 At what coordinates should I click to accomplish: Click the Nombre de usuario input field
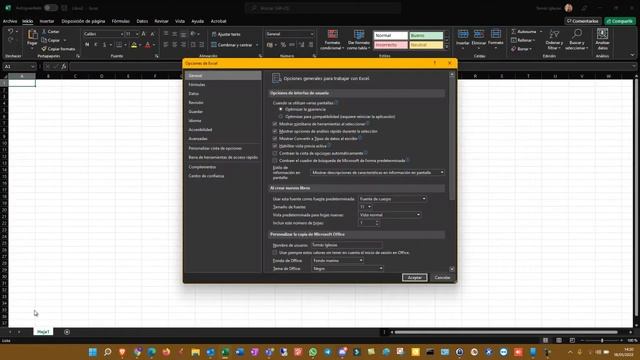point(347,245)
